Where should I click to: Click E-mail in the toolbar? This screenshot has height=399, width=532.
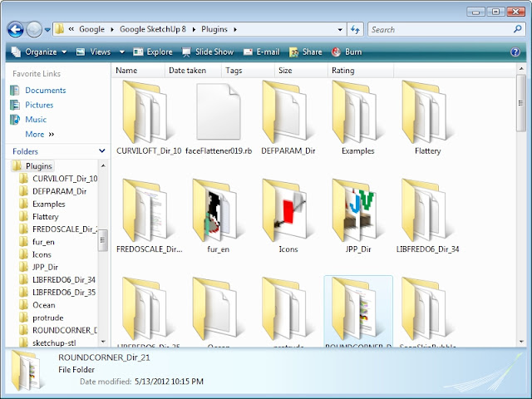coord(262,52)
